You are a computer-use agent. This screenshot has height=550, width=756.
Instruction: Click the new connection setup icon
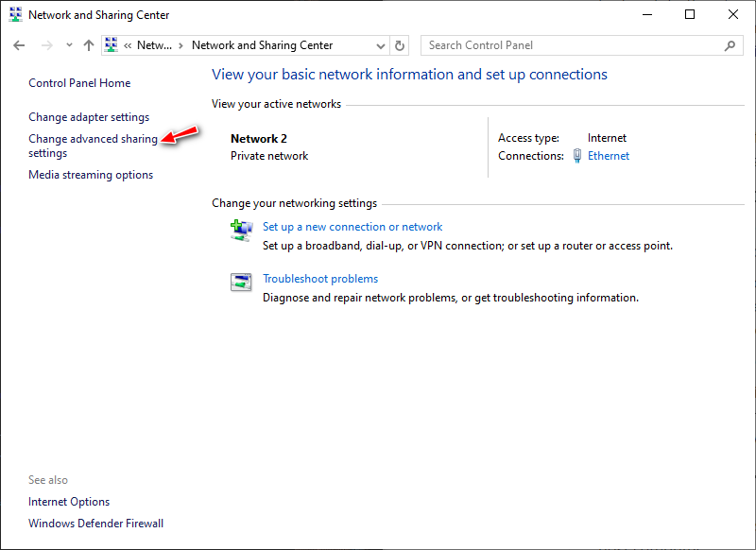click(242, 231)
